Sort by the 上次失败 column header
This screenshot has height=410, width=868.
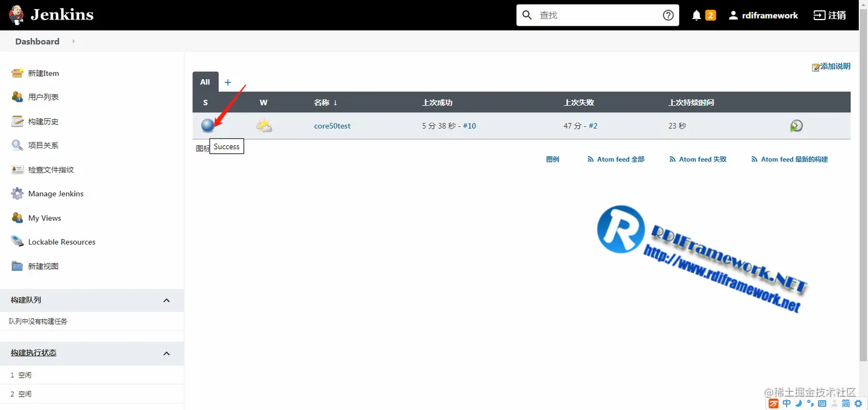click(x=579, y=102)
